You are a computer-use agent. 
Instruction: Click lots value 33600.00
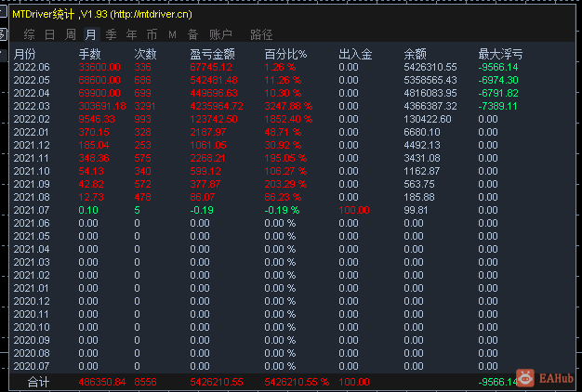click(99, 67)
